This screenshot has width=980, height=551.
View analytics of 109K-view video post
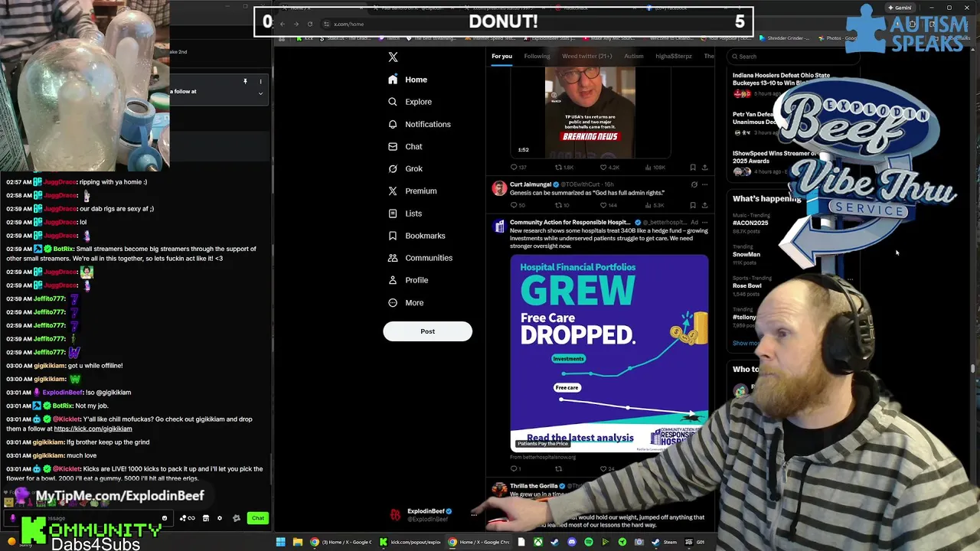[x=656, y=168]
